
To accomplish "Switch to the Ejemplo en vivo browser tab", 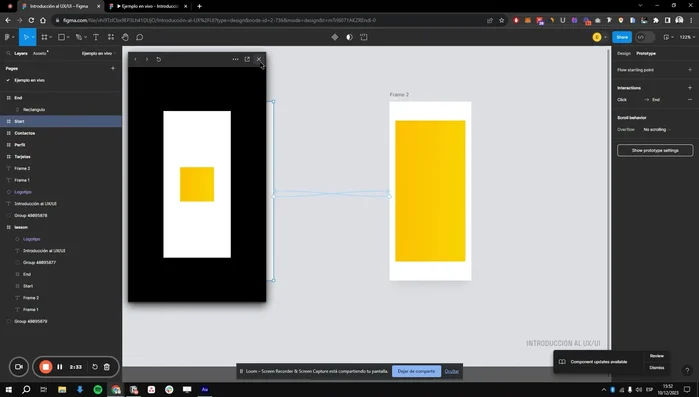I will click(x=149, y=6).
